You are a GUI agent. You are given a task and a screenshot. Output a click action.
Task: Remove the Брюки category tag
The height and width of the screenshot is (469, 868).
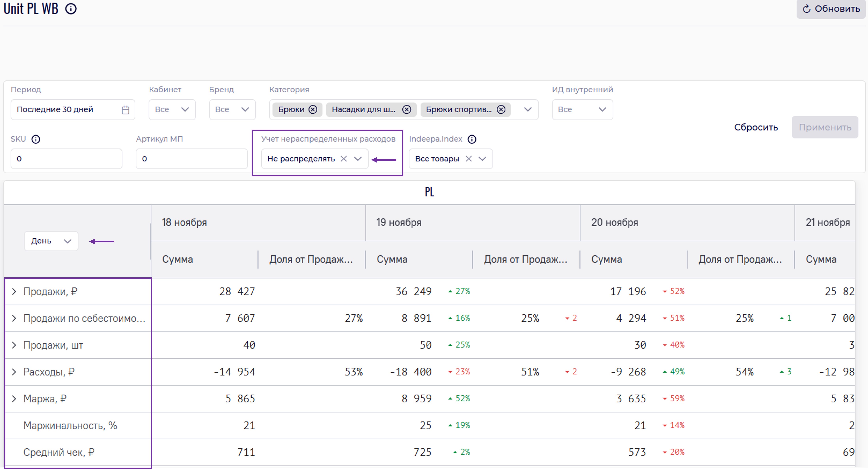(x=313, y=109)
